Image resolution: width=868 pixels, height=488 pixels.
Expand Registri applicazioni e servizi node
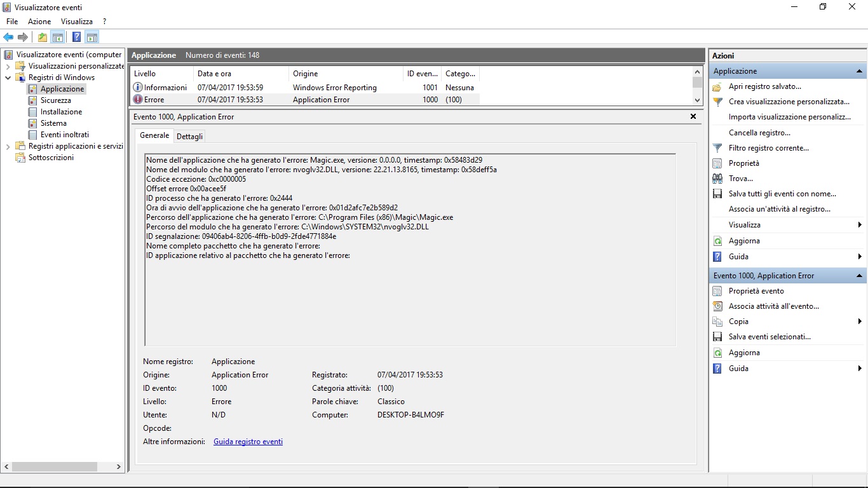pyautogui.click(x=8, y=146)
